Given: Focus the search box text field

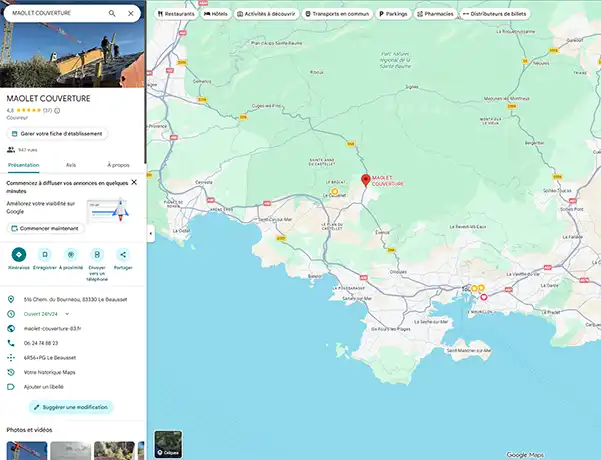Looking at the screenshot, I should click(x=57, y=13).
